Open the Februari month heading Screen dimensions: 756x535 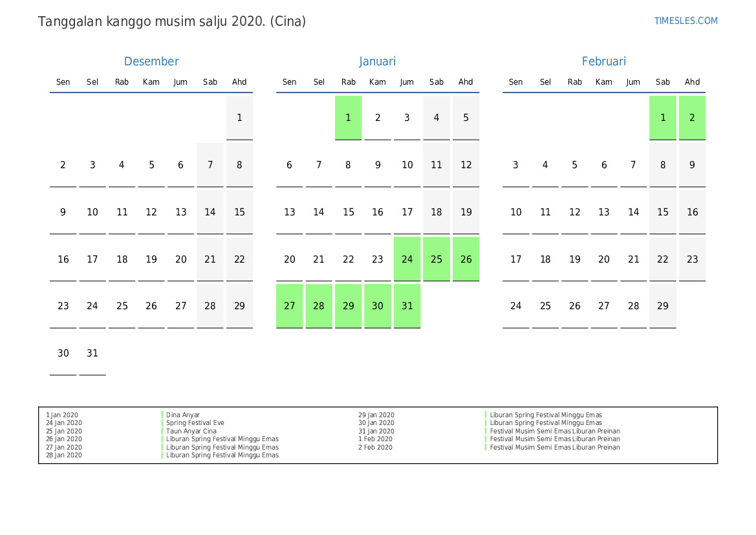click(x=604, y=61)
